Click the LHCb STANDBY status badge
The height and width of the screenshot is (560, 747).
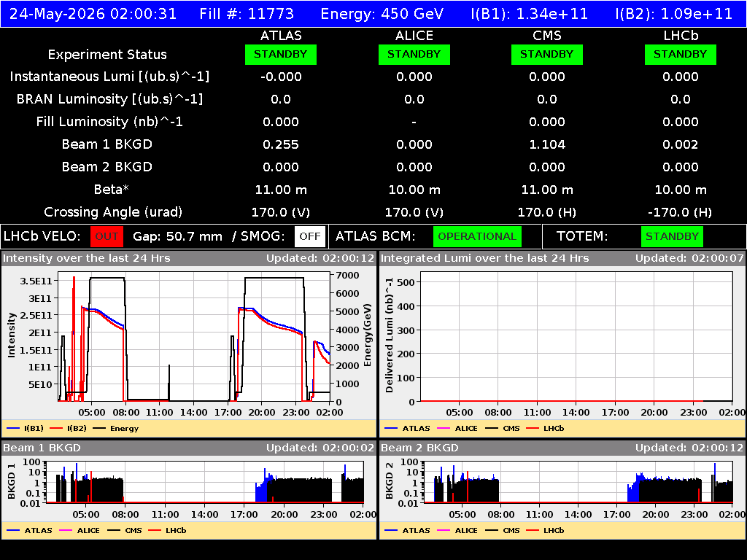(681, 54)
